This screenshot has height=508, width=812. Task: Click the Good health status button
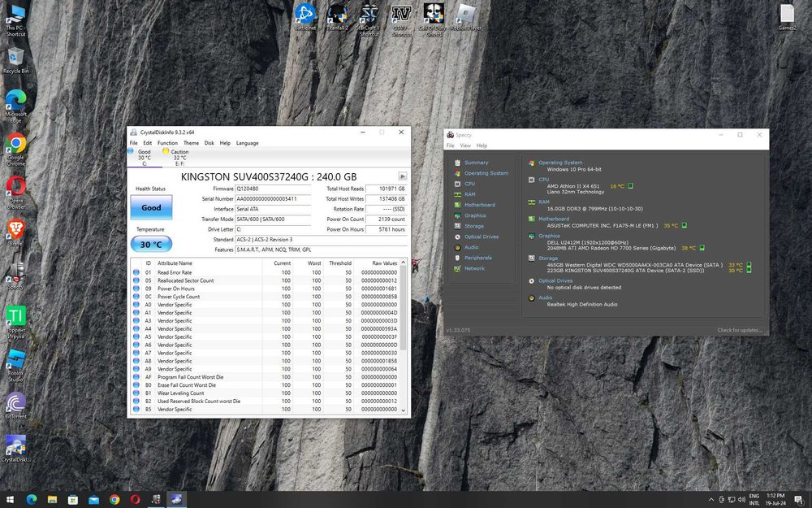[x=151, y=207]
